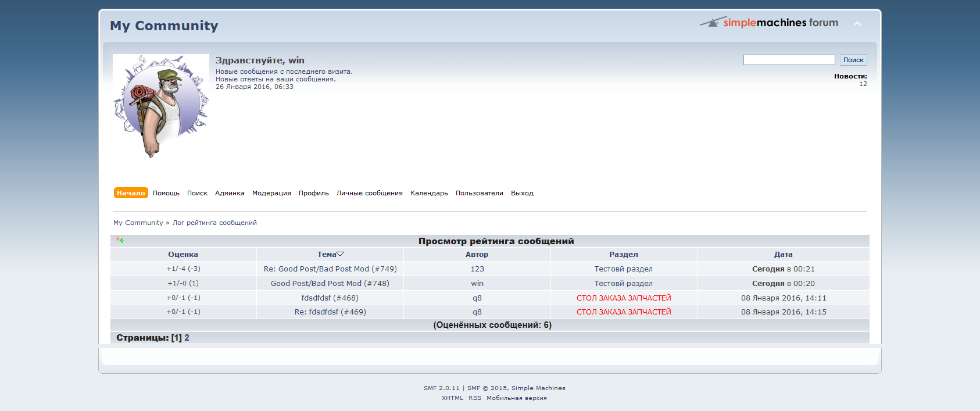Focus the search input field
This screenshot has width=980, height=411.
click(x=789, y=60)
